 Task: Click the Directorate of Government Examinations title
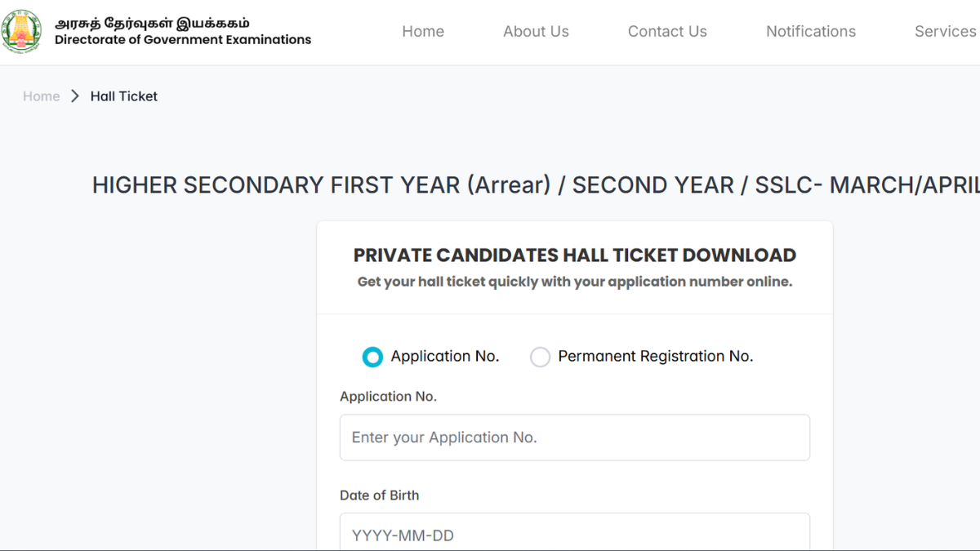[x=183, y=39]
